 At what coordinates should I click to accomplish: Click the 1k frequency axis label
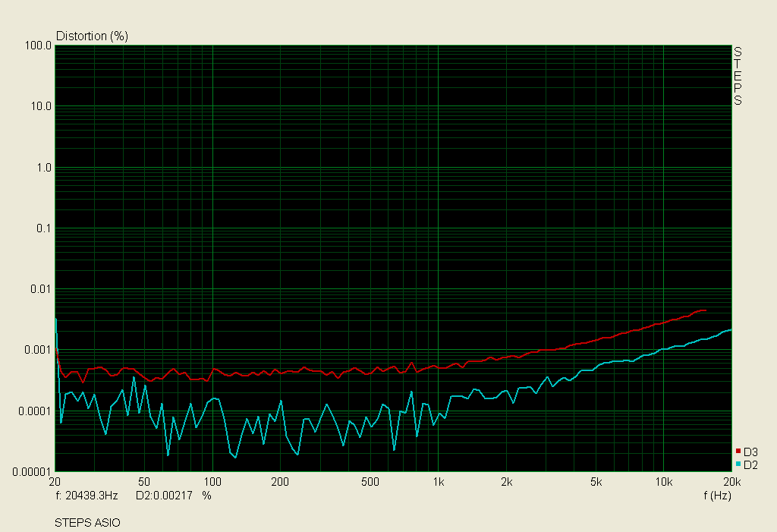pyautogui.click(x=438, y=482)
